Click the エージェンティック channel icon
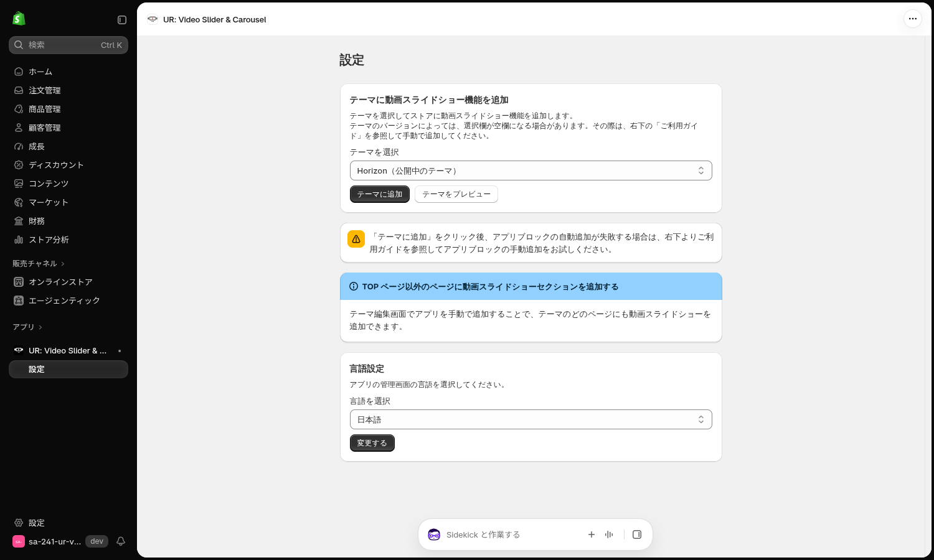934x560 pixels. pos(19,301)
